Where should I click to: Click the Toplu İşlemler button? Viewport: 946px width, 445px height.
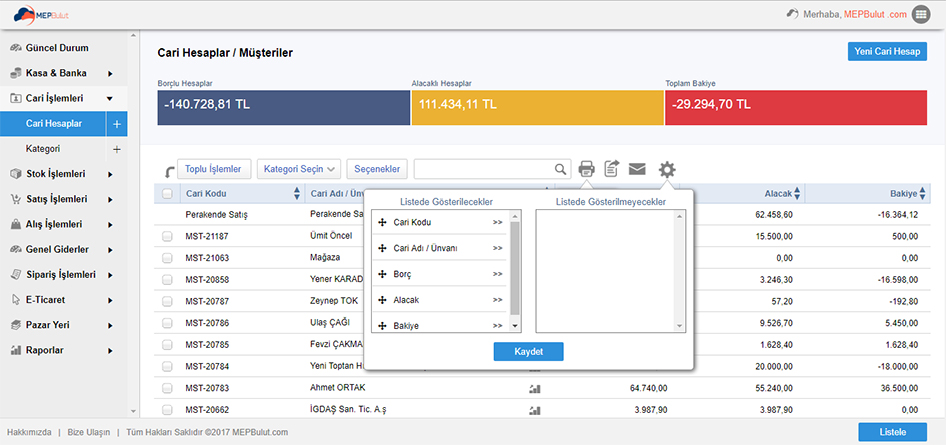tap(214, 169)
